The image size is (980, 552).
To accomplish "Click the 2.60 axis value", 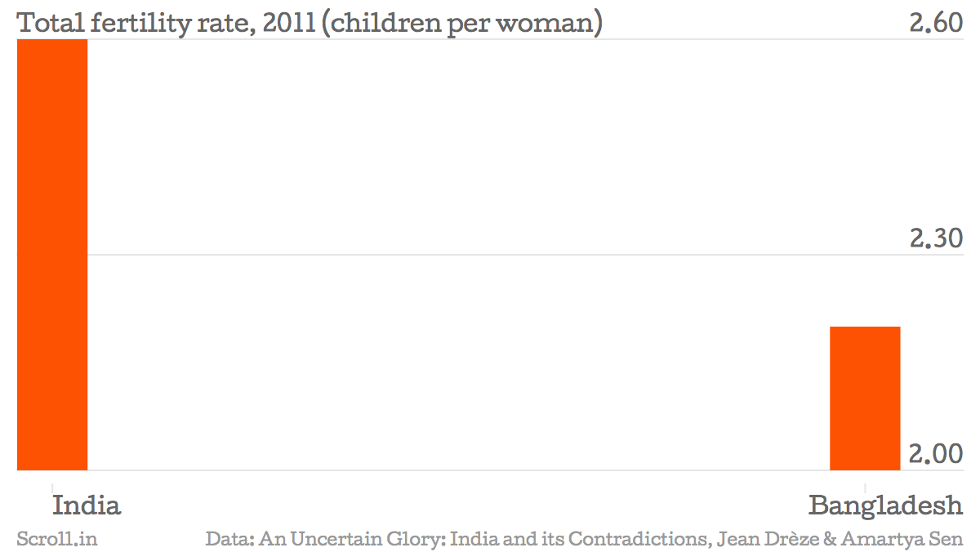I will click(x=936, y=23).
